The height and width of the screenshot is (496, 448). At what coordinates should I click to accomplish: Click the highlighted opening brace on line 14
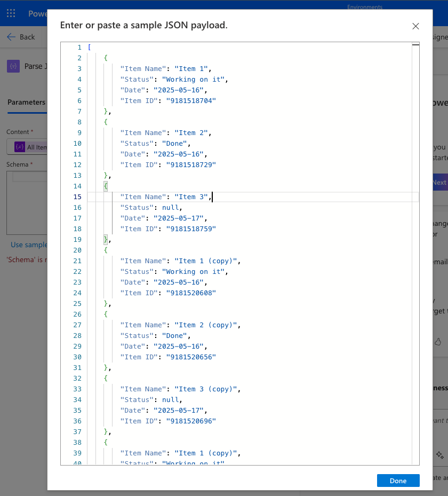[x=106, y=186]
